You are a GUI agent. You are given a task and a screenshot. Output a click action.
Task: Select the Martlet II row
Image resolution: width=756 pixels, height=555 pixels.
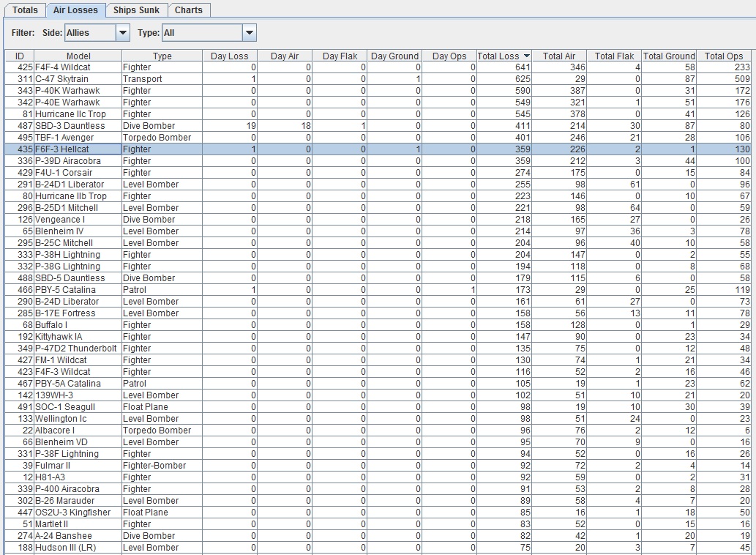coord(378,524)
